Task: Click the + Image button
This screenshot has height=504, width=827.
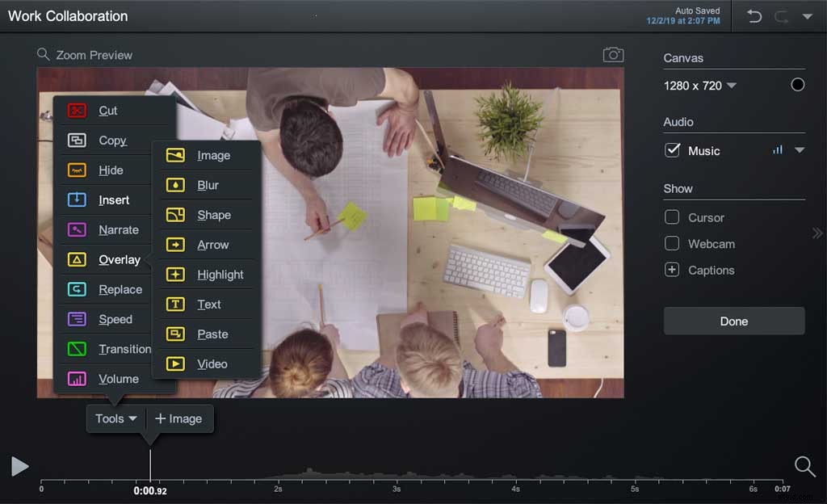Action: (179, 418)
